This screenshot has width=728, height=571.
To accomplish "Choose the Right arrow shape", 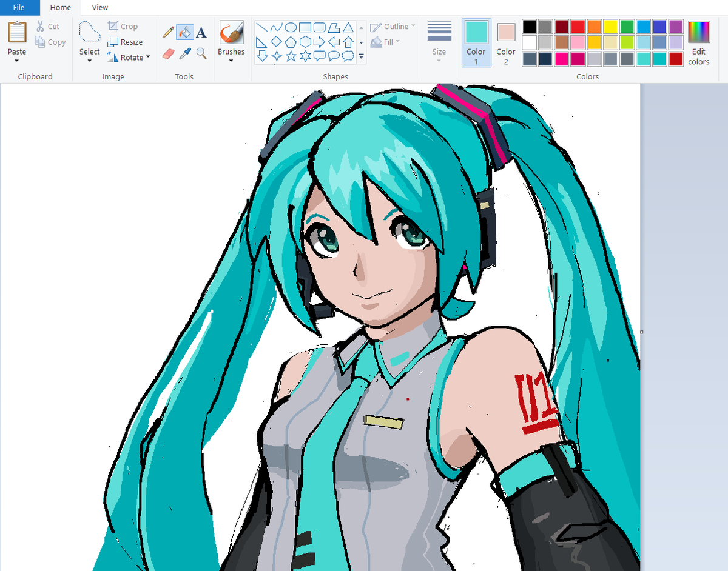I will 320,42.
